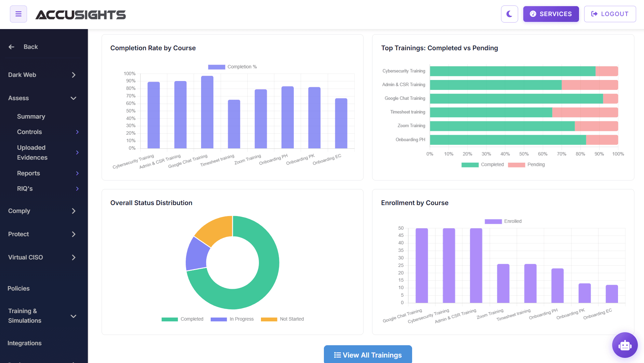
Task: Click the Timesheet training completion bar
Action: coord(234,124)
